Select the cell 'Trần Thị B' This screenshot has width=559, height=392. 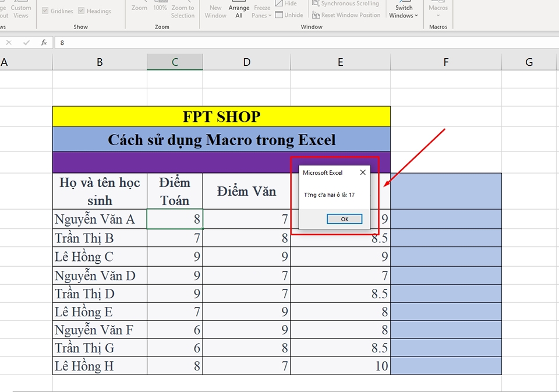[x=100, y=238]
